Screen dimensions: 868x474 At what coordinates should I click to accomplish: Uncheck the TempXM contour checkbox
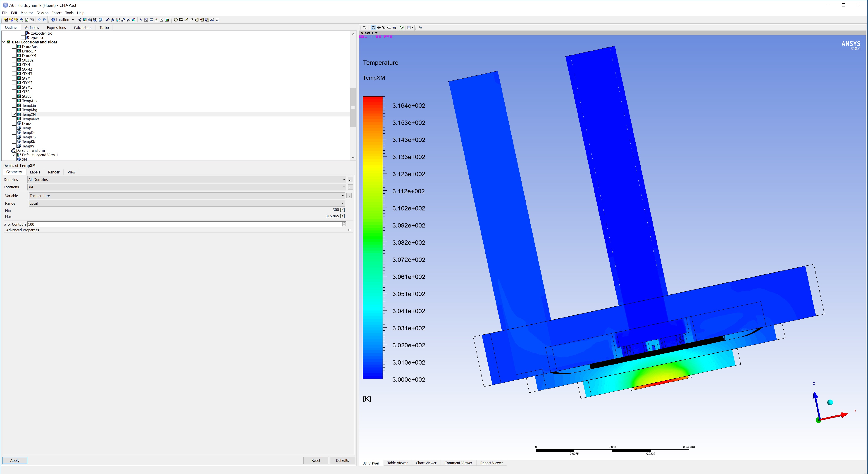coord(14,114)
